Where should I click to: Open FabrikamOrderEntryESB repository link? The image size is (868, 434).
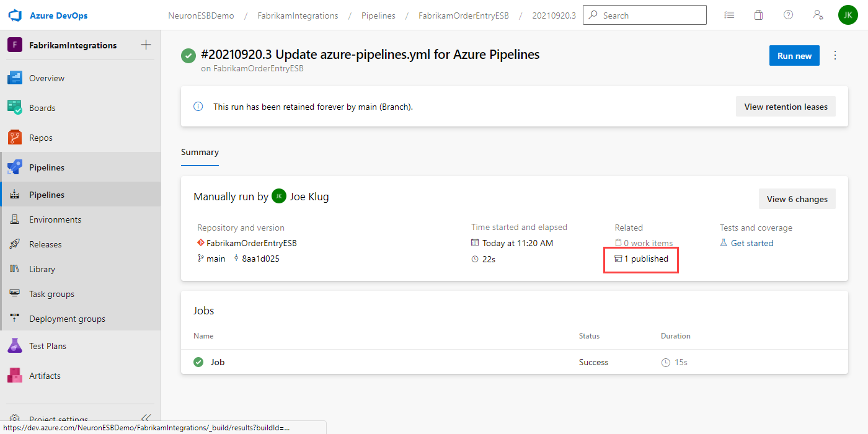(x=251, y=243)
